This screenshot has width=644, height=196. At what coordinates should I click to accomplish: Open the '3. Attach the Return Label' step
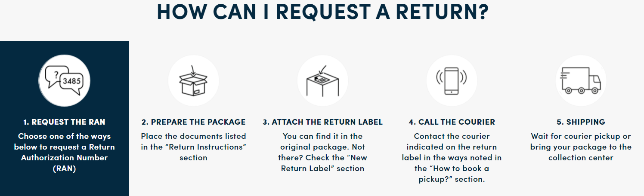[x=323, y=122]
